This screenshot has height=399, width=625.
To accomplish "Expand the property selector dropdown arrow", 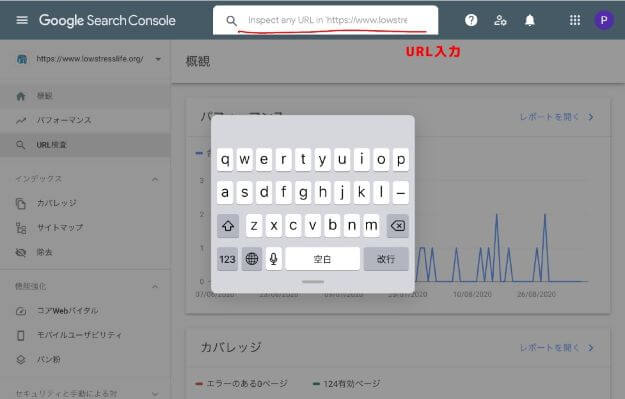I will pyautogui.click(x=158, y=59).
